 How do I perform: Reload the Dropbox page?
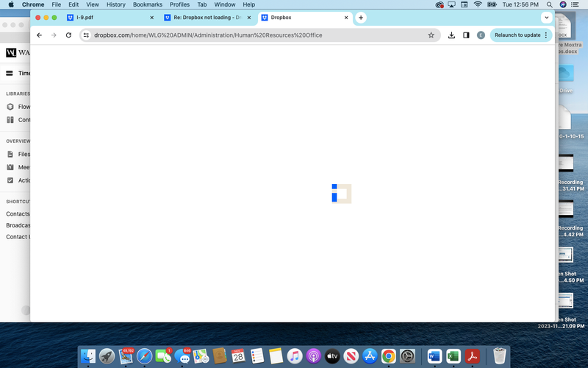click(x=68, y=35)
